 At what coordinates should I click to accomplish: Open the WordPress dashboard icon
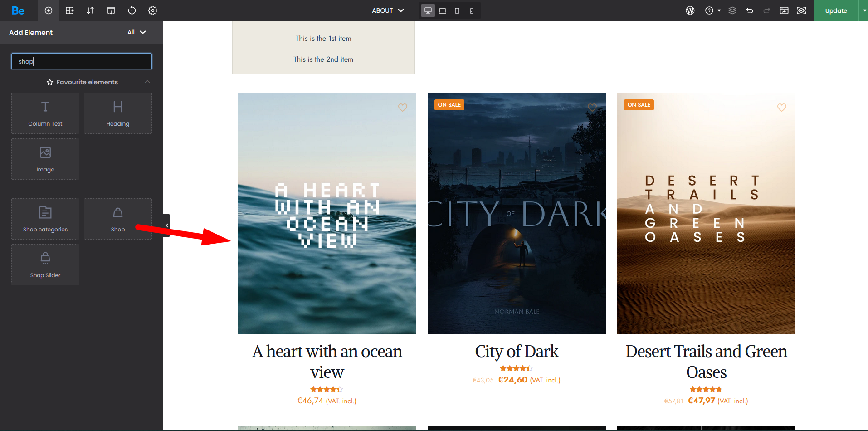(x=690, y=10)
